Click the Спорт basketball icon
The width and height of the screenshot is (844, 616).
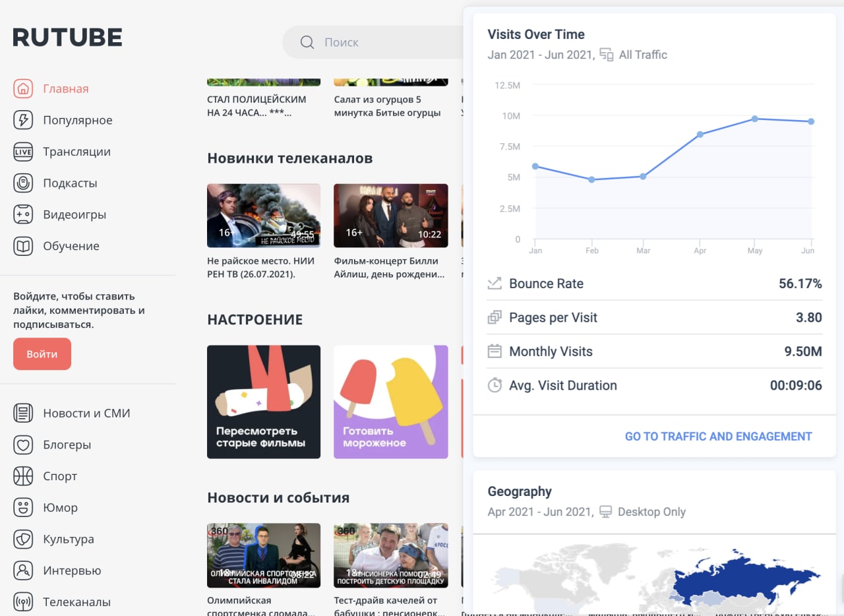[23, 476]
